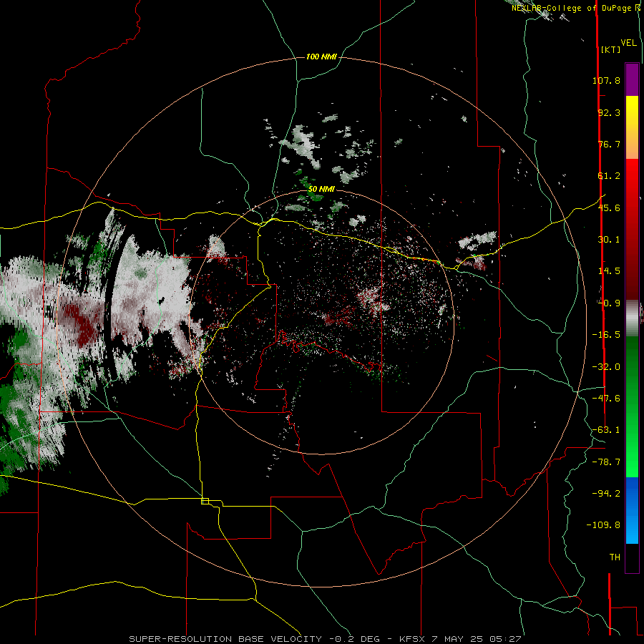Click the 7 MAY 25 05:27 timestamp
Image resolution: width=644 pixels, height=644 pixels.
click(x=477, y=639)
